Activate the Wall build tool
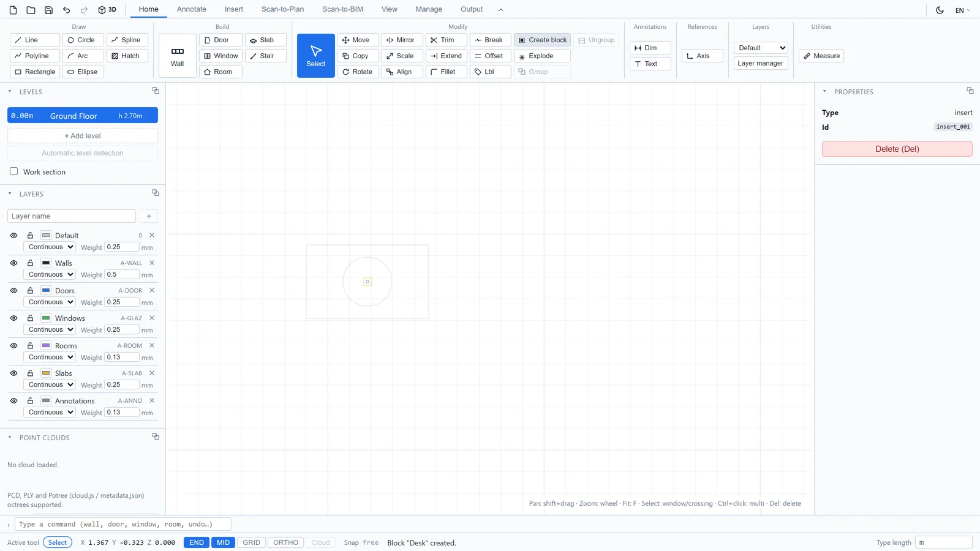Viewport: 980px width, 551px height. (x=178, y=56)
